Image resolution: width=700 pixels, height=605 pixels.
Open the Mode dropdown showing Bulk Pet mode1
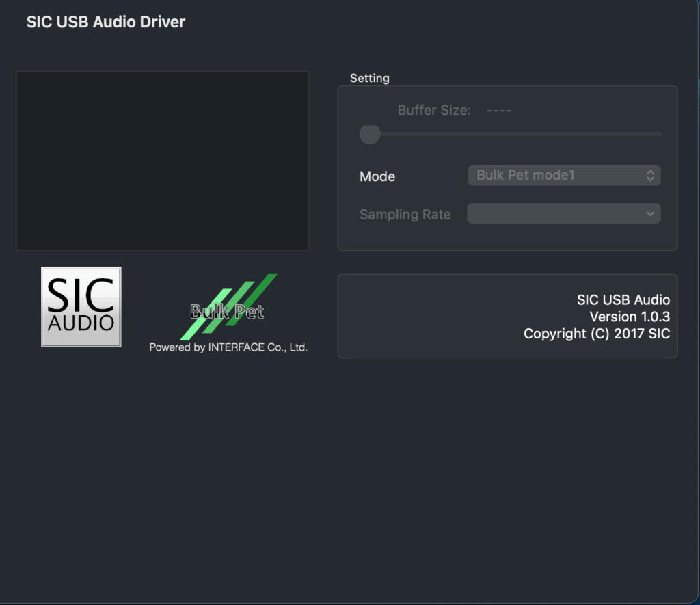(x=554, y=176)
